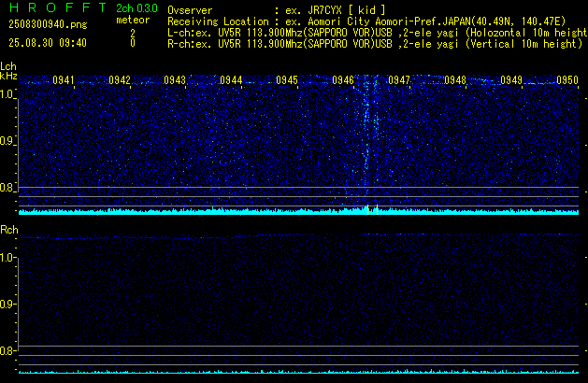Click the Lch 0.8 kHz axis label
The height and width of the screenshot is (383, 588).
click(7, 188)
